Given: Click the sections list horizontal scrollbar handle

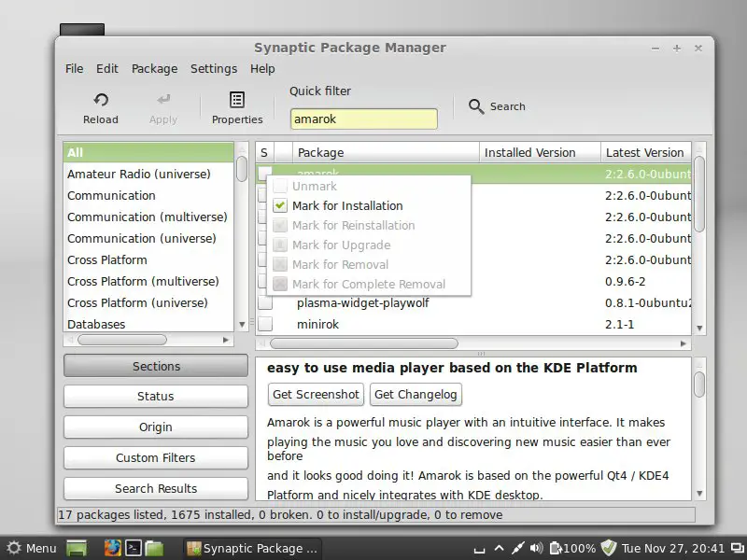Looking at the screenshot, I should pos(122,340).
